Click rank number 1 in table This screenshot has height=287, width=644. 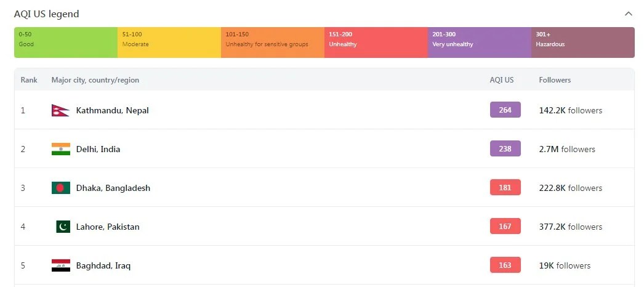tap(23, 110)
